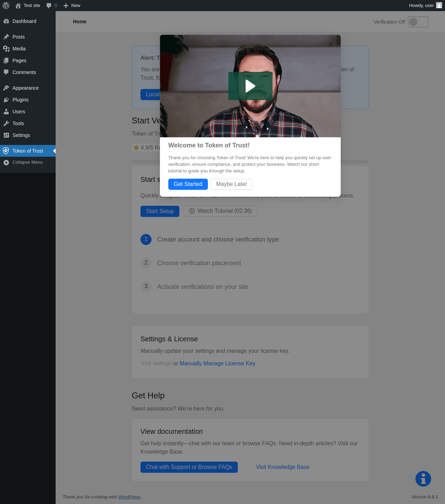Close the welcome modal with X

pos(331,45)
